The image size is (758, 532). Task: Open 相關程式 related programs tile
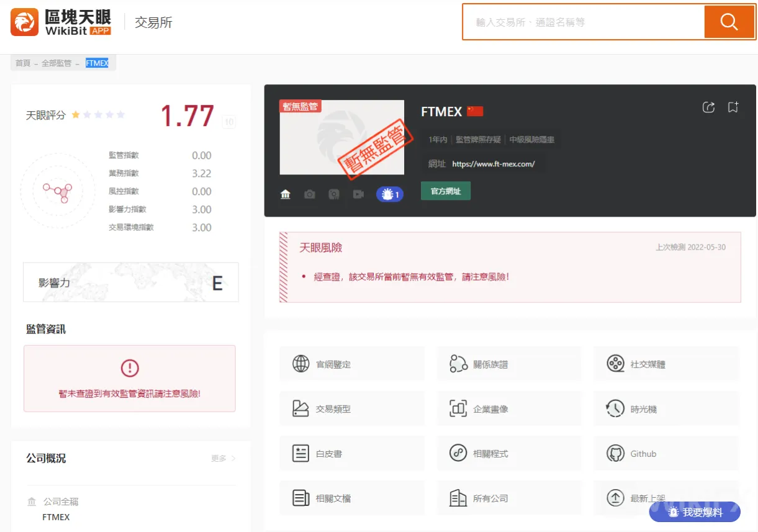tap(509, 453)
